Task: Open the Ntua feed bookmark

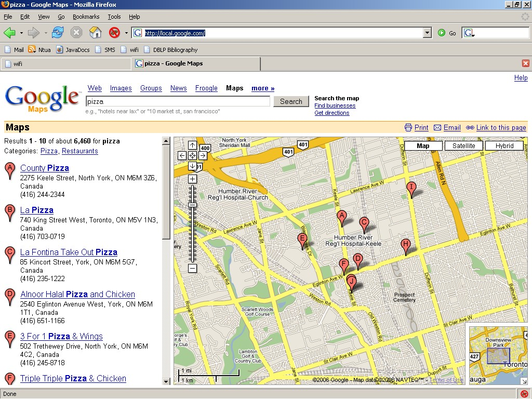Action: pos(39,50)
